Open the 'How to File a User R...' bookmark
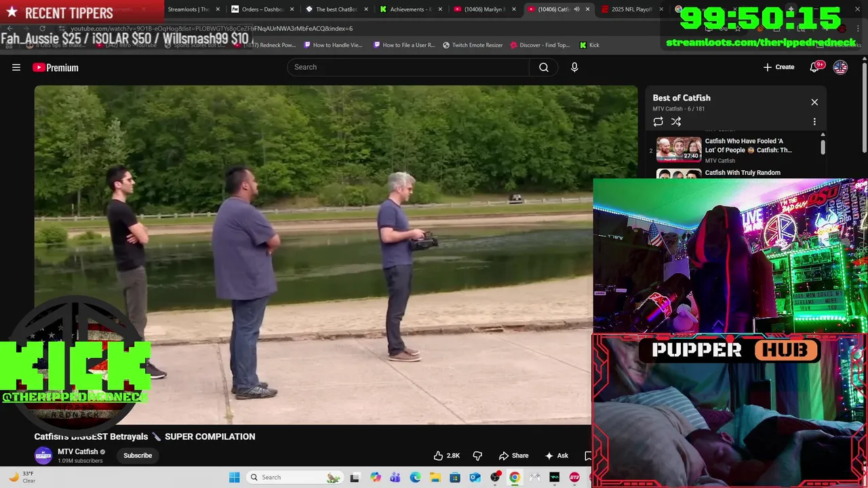The width and height of the screenshot is (868, 488). tap(404, 45)
